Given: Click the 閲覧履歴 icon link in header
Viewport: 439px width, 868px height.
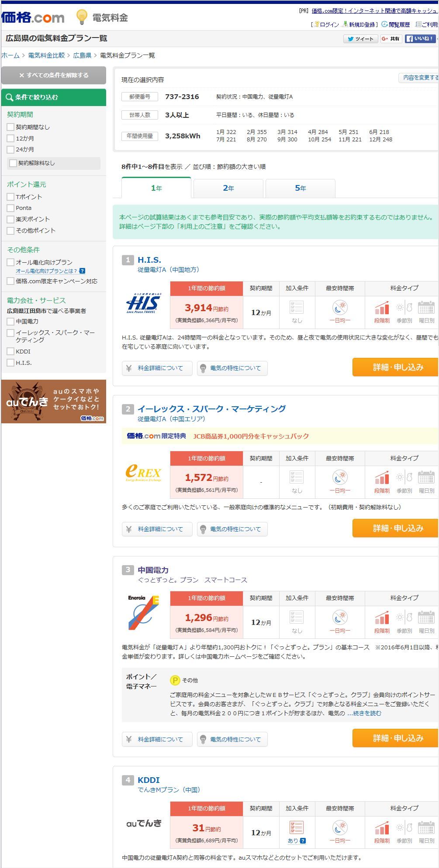Looking at the screenshot, I should [396, 24].
